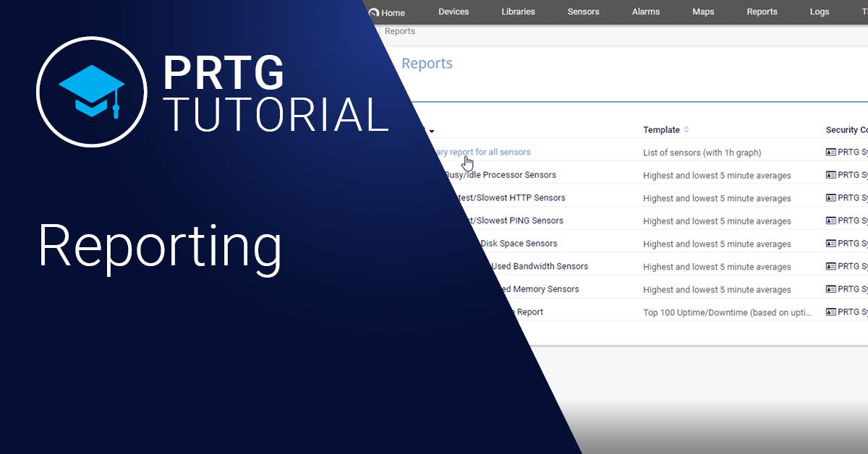Select the Used Memory Sensors report row
The height and width of the screenshot is (454, 868).
pyautogui.click(x=535, y=289)
